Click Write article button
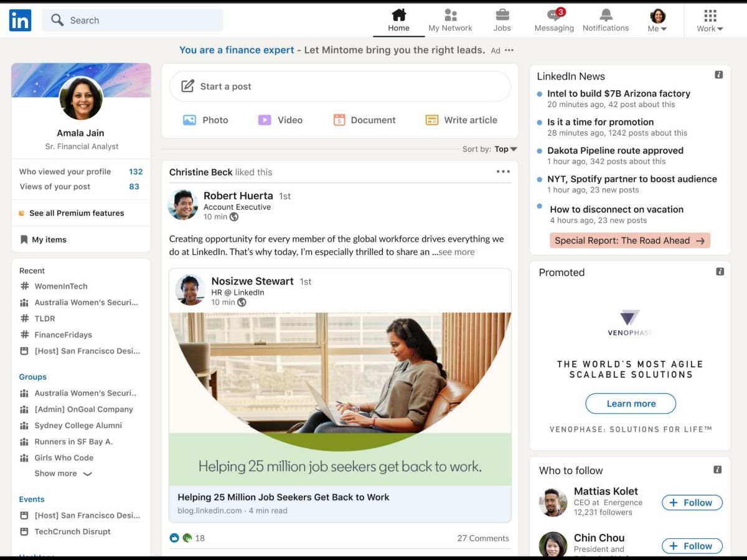 tap(461, 120)
